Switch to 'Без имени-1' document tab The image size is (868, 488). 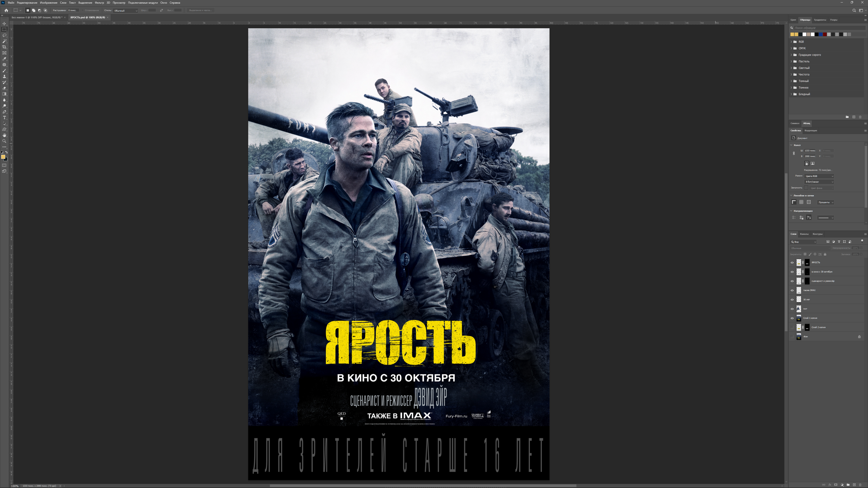[x=36, y=18]
